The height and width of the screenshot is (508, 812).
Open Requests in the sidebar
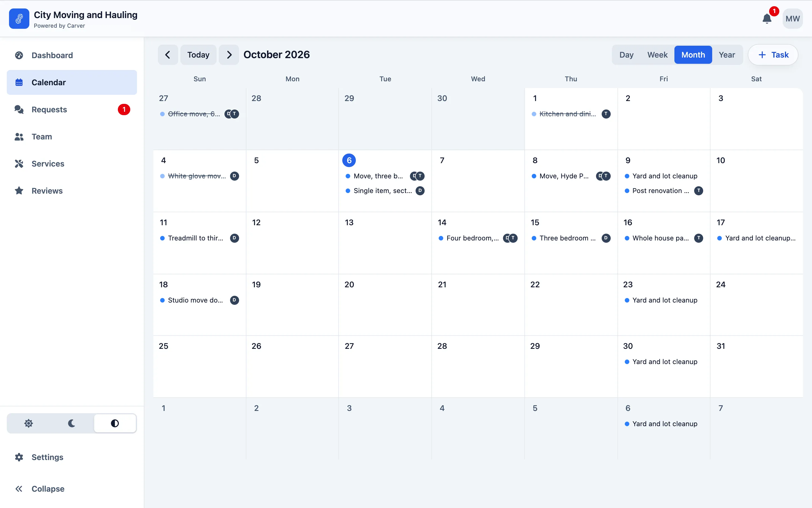point(72,110)
